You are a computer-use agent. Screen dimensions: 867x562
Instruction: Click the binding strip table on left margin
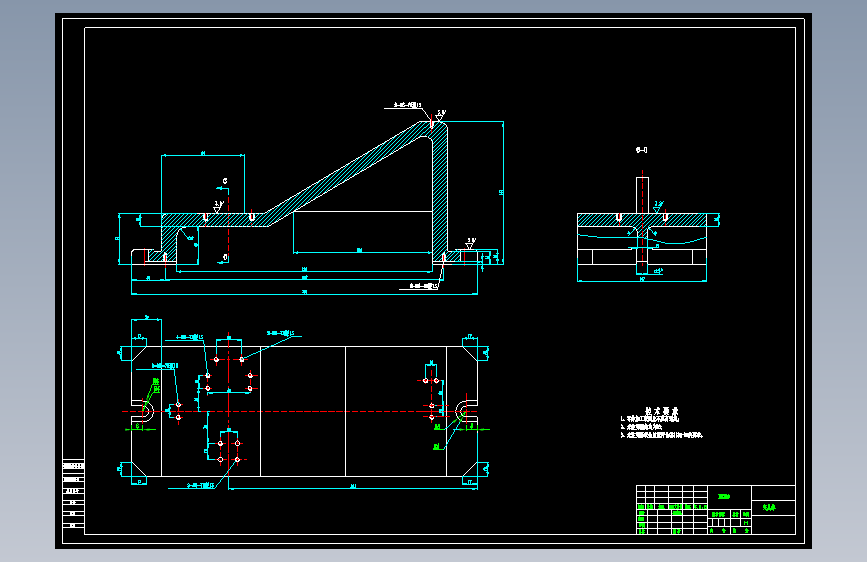tap(73, 495)
